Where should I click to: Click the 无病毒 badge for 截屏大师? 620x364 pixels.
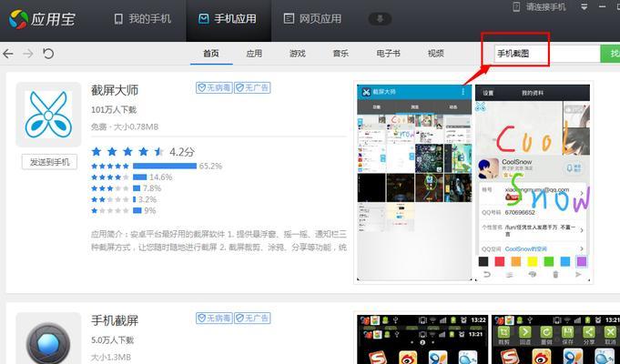click(x=214, y=87)
